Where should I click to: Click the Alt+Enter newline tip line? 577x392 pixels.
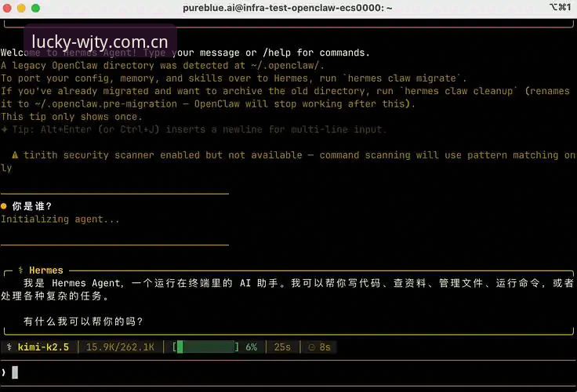click(x=194, y=129)
